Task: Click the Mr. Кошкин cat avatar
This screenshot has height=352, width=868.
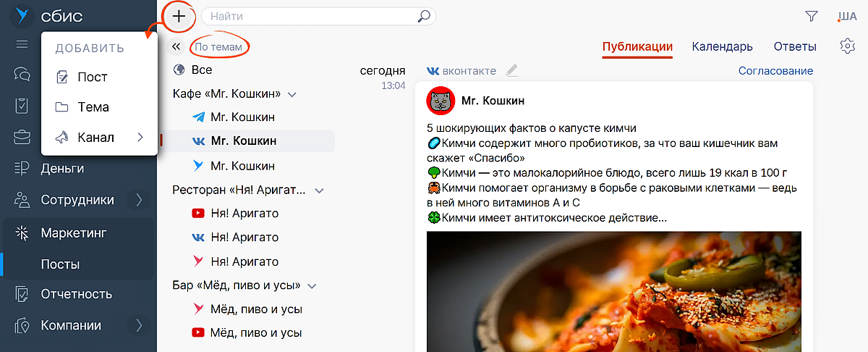Action: pos(439,101)
